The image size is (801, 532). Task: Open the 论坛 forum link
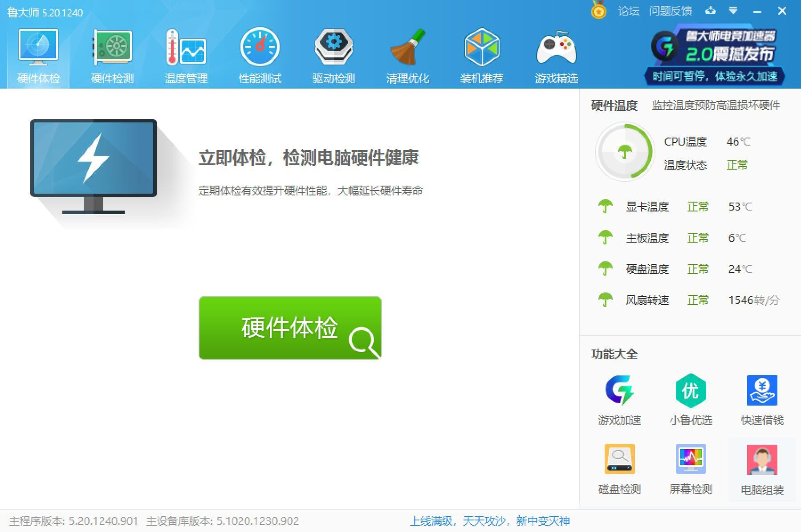coord(629,11)
